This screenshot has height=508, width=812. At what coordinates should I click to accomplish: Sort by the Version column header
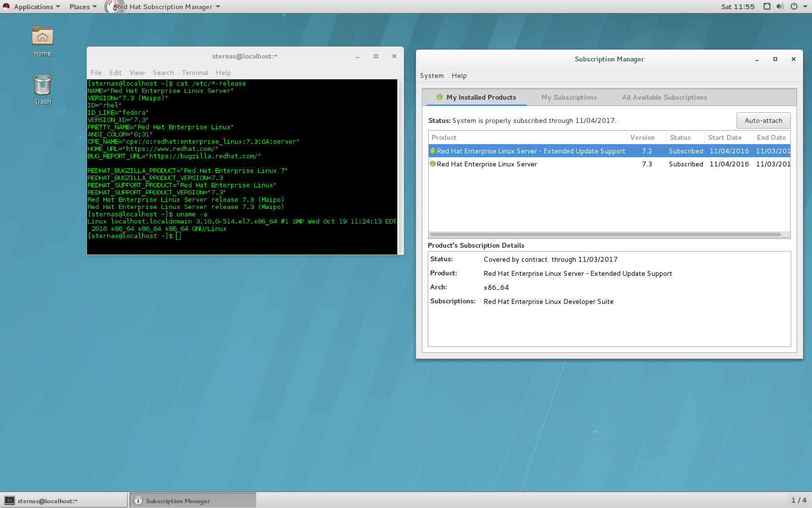[647, 137]
